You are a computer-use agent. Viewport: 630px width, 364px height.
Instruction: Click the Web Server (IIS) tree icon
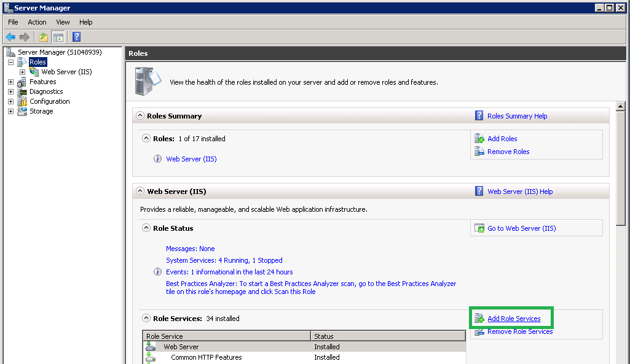[34, 72]
